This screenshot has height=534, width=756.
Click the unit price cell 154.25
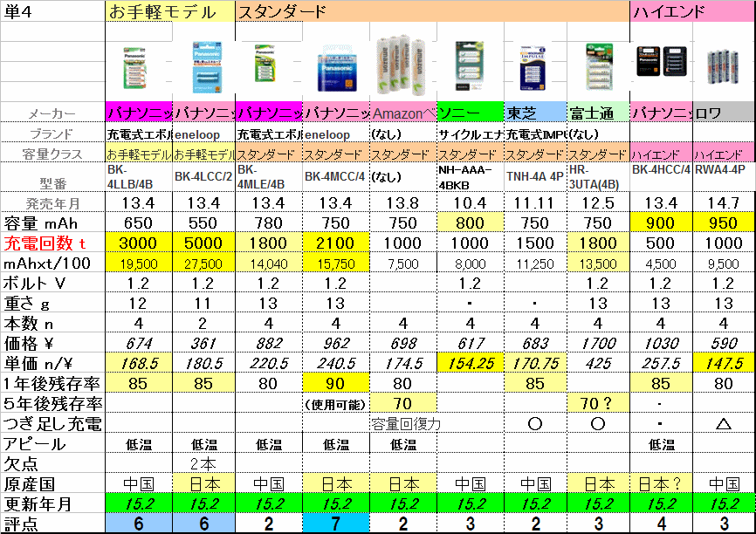pyautogui.click(x=471, y=363)
